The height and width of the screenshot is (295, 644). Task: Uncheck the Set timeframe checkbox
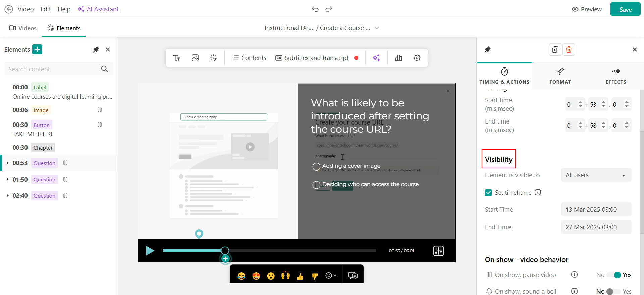[x=488, y=193]
